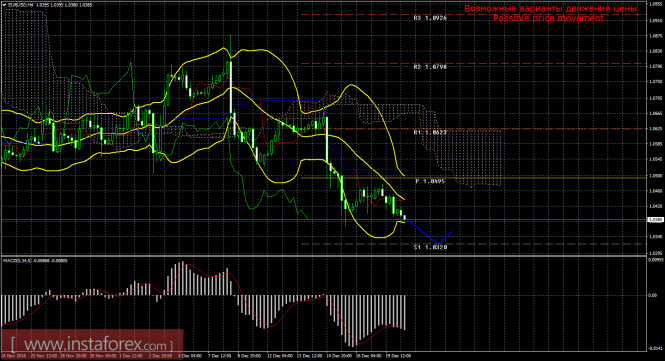
Task: Select the R2 1.0798 resistance level label
Action: coord(430,67)
